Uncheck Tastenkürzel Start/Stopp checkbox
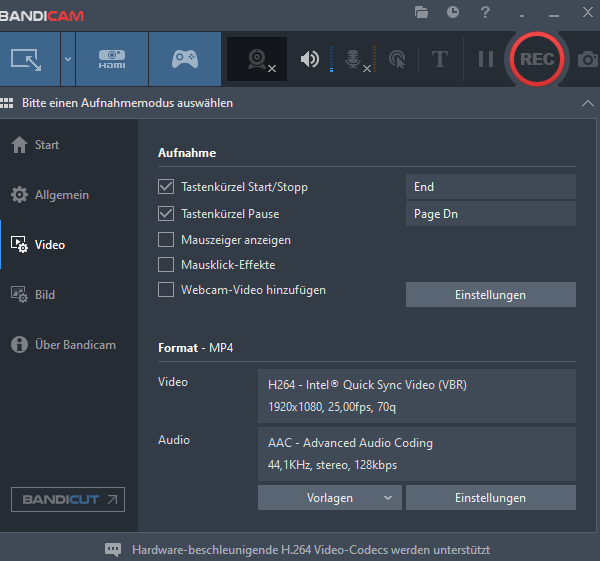This screenshot has width=600, height=561. (x=166, y=187)
